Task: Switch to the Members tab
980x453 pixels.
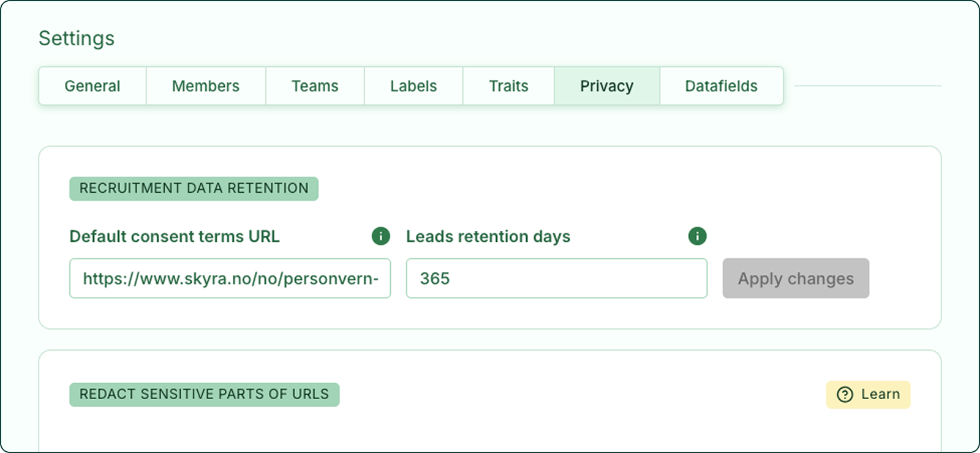Action: click(x=206, y=86)
